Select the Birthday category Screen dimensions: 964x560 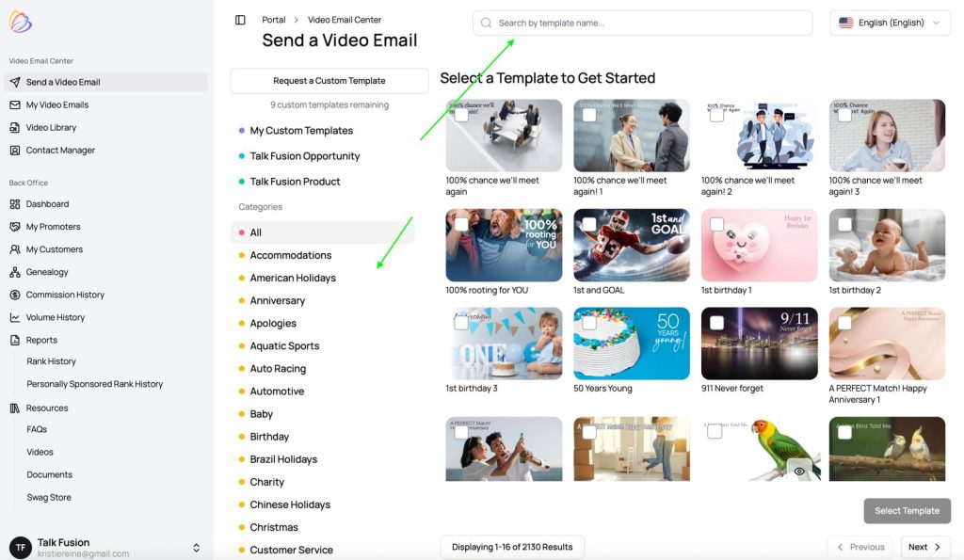[269, 437]
